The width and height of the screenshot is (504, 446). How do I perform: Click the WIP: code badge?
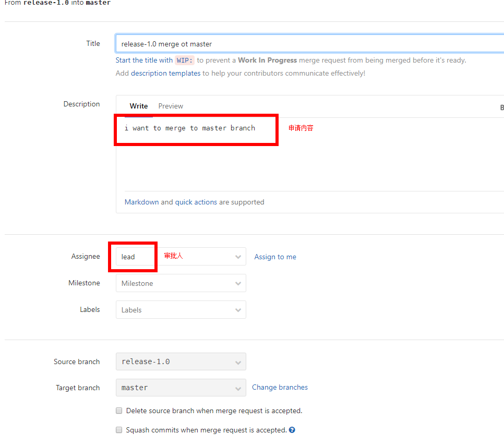(x=185, y=61)
